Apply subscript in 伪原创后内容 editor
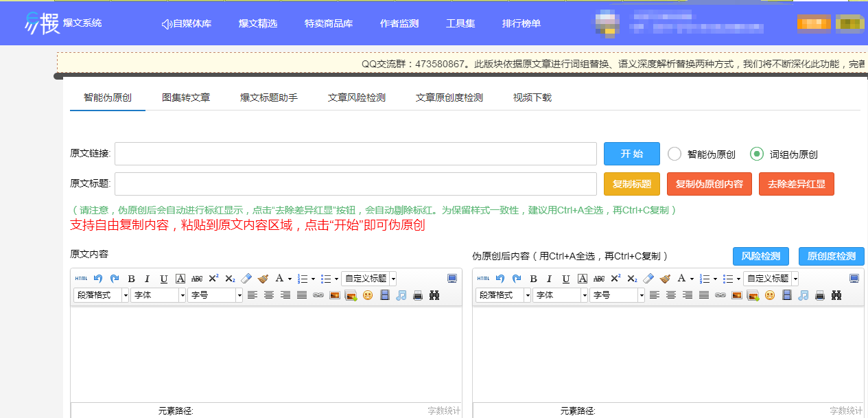The width and height of the screenshot is (868, 418). 632,279
